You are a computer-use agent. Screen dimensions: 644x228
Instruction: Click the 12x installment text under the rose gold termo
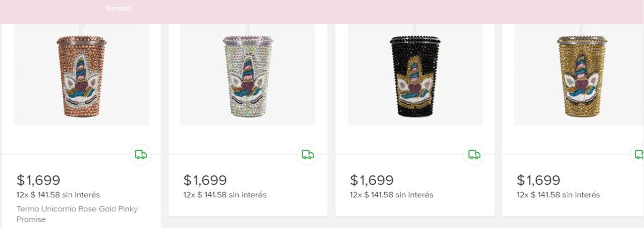[x=58, y=195]
